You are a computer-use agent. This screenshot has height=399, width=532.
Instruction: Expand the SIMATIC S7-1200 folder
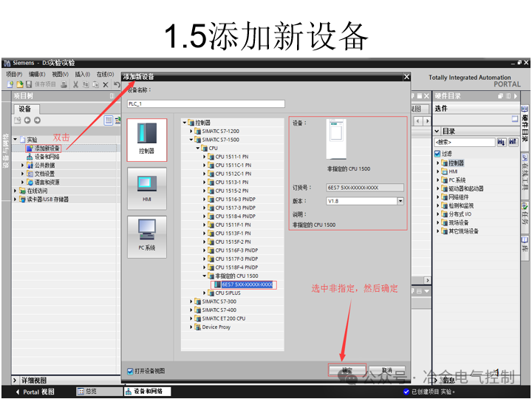(191, 131)
